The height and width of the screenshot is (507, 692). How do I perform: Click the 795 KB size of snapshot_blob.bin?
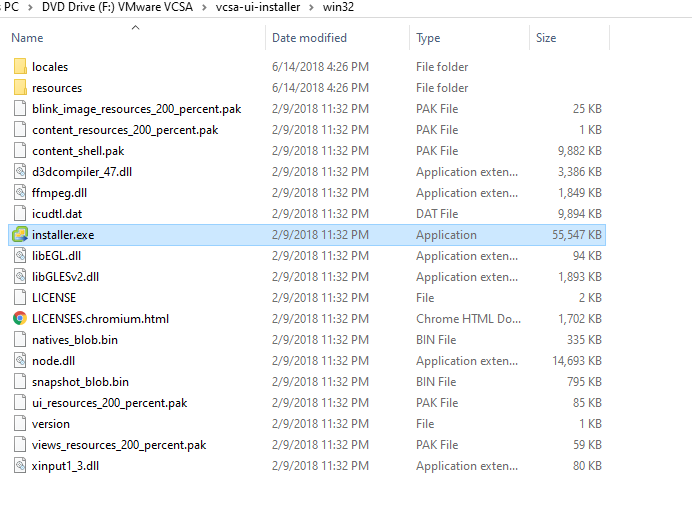pyautogui.click(x=584, y=382)
